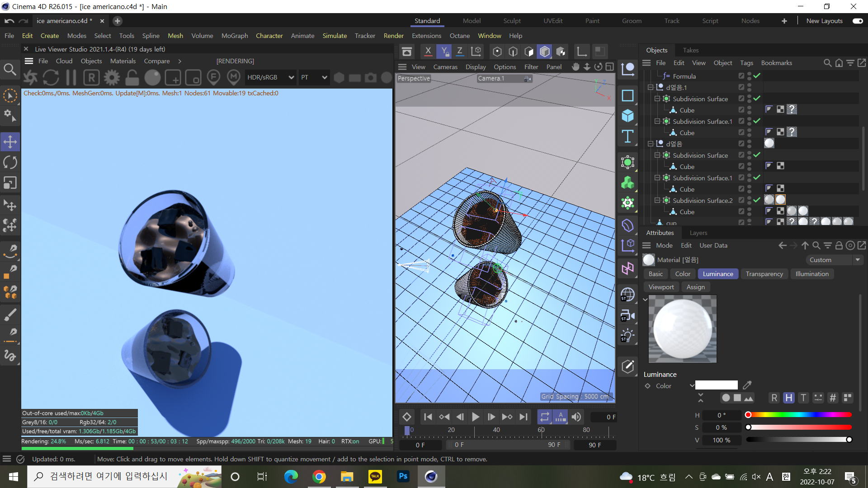Click the Hue color gradient slider
Screen dimensions: 868x488
coord(798,415)
